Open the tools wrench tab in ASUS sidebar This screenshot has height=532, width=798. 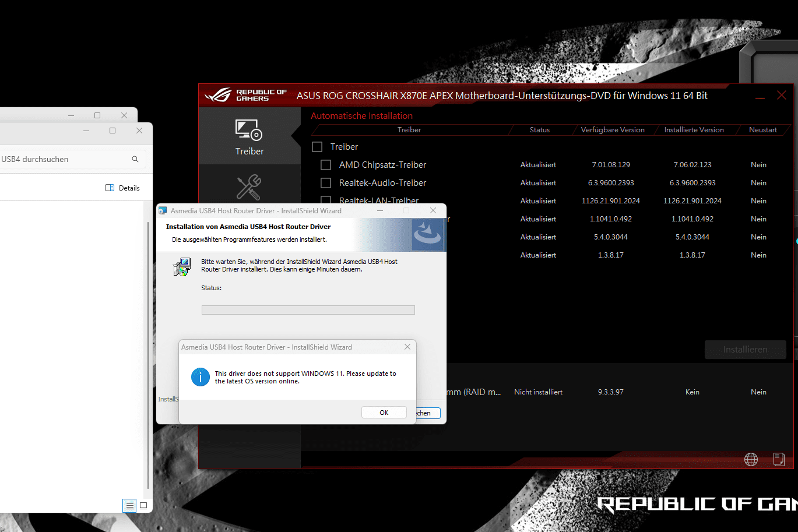pyautogui.click(x=249, y=188)
